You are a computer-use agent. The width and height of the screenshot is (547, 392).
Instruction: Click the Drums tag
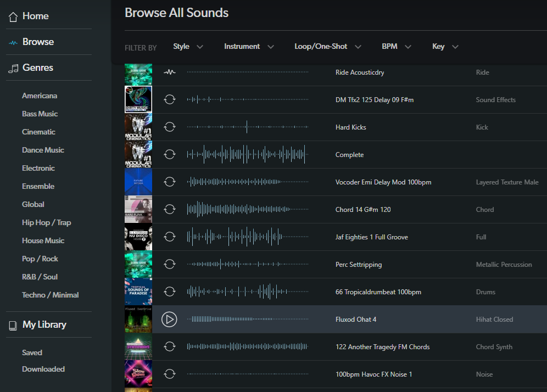click(x=485, y=292)
